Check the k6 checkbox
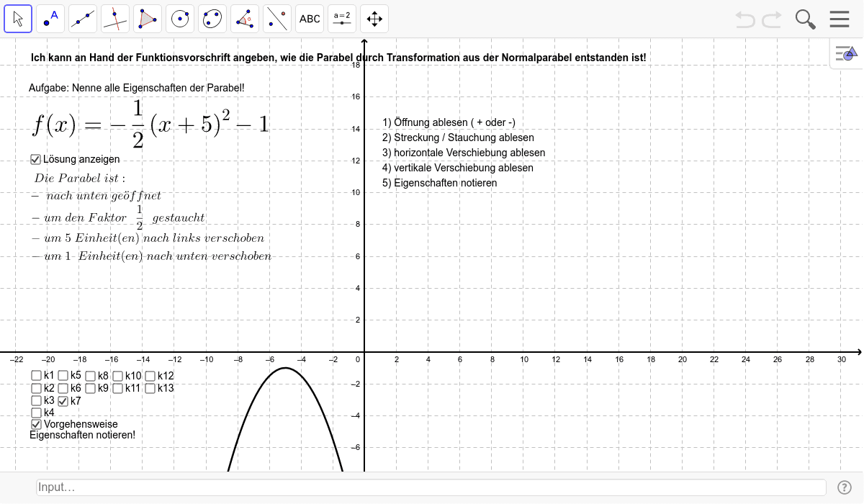 point(63,388)
